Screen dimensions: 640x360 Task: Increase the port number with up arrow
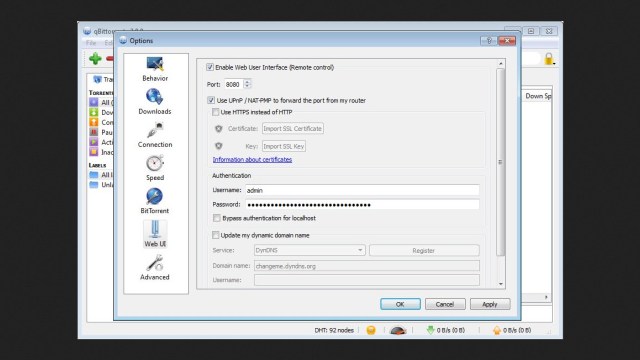pyautogui.click(x=247, y=82)
